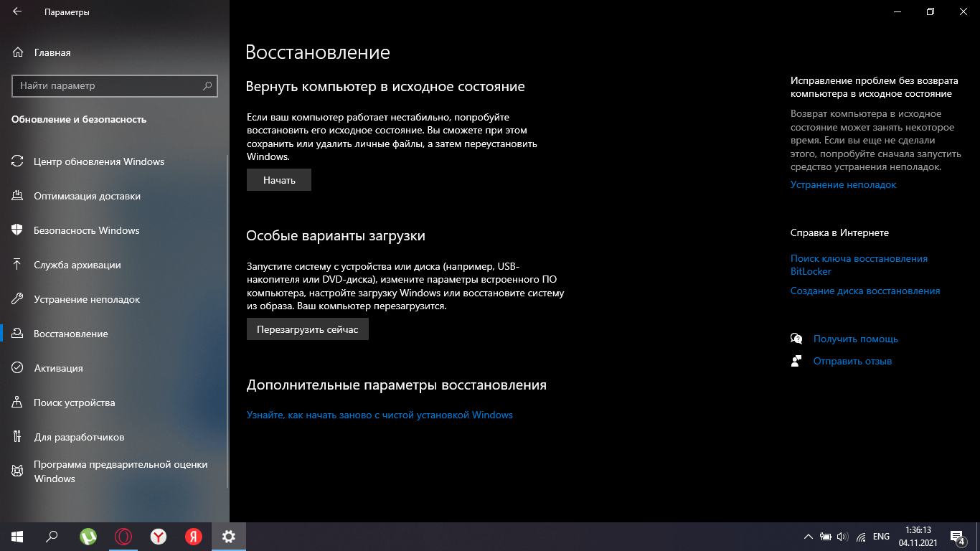Select Служба архивации in sidebar
980x551 pixels.
[77, 265]
